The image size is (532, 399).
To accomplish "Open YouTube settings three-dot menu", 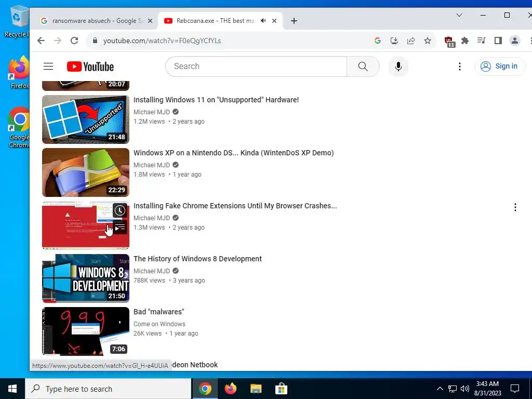I will tap(460, 66).
